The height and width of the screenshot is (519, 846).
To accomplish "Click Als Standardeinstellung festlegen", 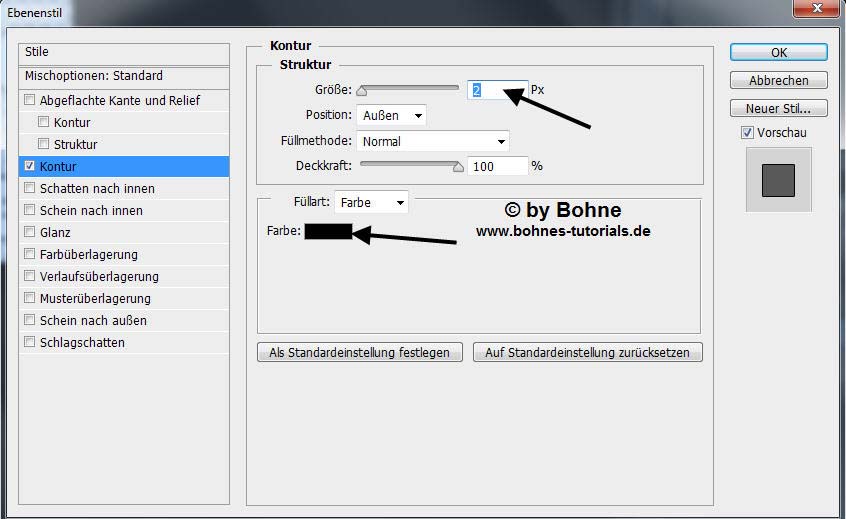I will click(360, 353).
